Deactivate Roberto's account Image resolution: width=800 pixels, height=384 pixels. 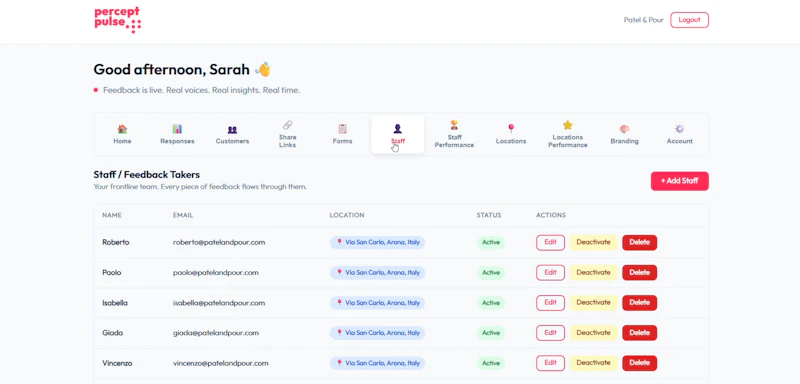[x=593, y=242]
